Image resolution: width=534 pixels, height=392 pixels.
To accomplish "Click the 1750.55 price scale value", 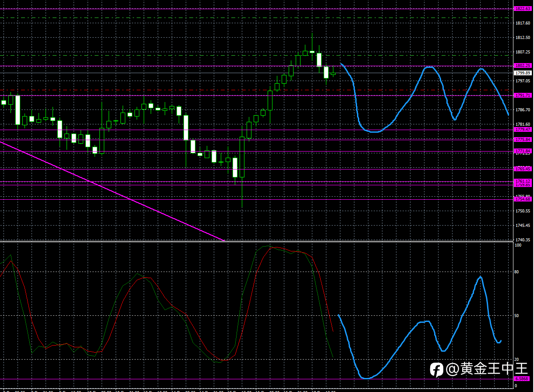I will pyautogui.click(x=523, y=211).
